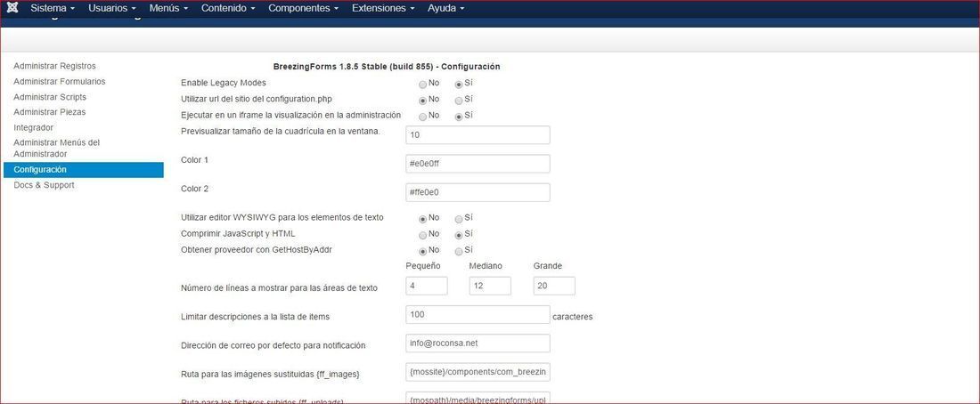Open Administrar Menús del Administrador

click(x=57, y=148)
